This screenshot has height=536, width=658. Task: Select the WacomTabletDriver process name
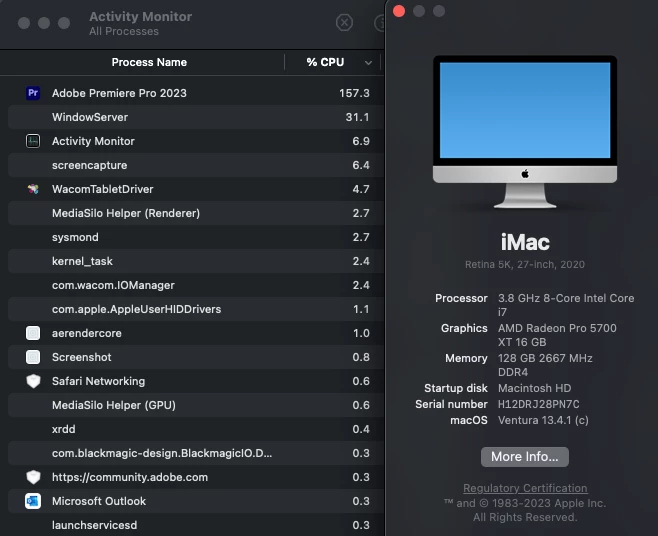coord(103,189)
